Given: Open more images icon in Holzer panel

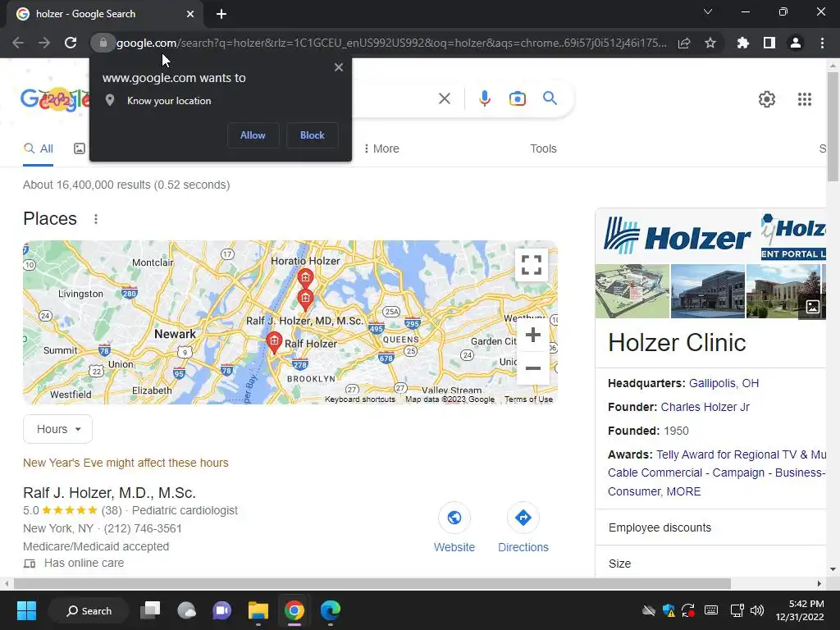Looking at the screenshot, I should [x=813, y=307].
